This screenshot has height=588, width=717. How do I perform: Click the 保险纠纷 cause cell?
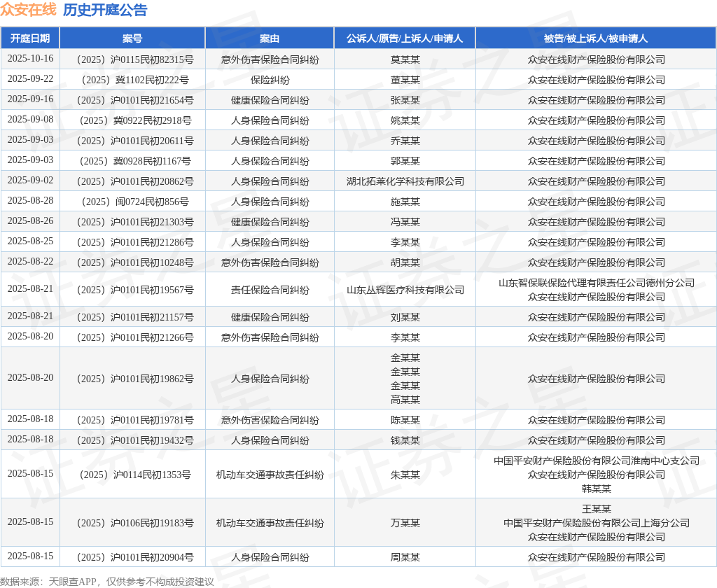coord(270,80)
